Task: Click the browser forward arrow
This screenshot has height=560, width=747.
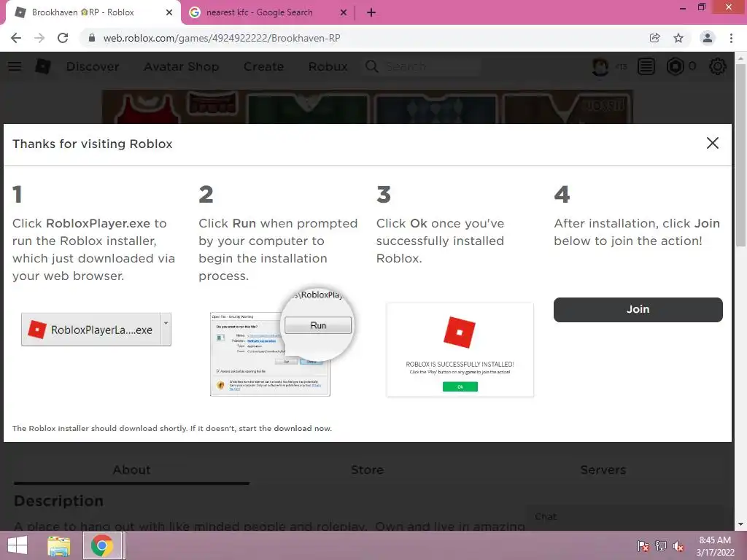Action: [x=39, y=38]
